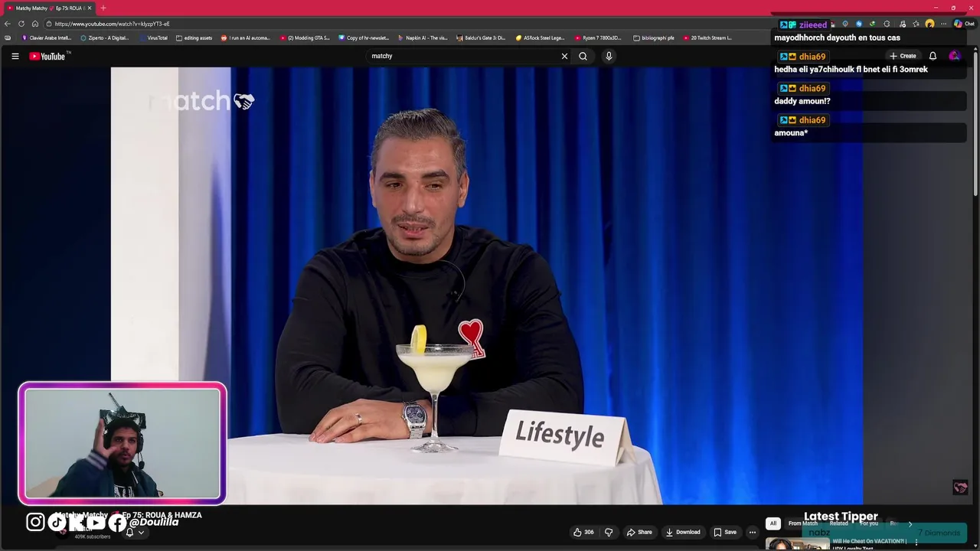980x551 pixels.
Task: Open the YouTube hamburger guide menu
Action: (15, 56)
